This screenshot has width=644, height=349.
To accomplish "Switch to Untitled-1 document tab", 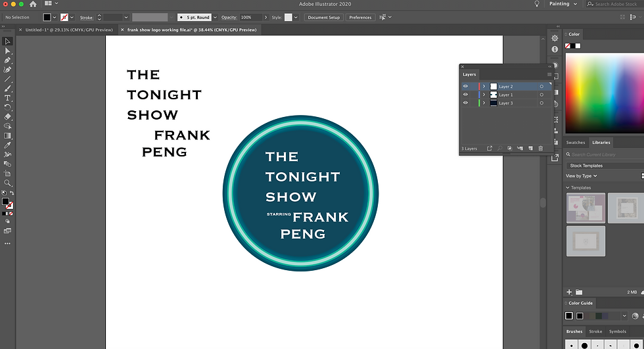I will pos(68,30).
